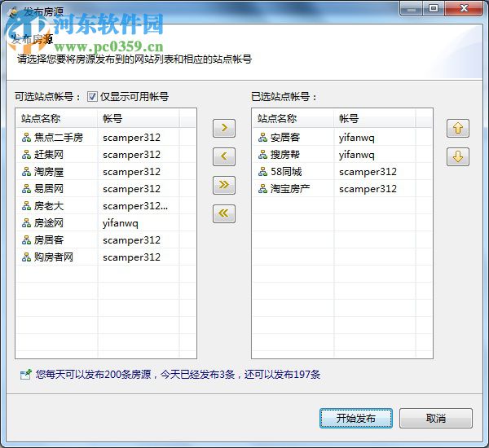Select the 焦点二手房 row icon
The width and height of the screenshot is (489, 448).
27,138
